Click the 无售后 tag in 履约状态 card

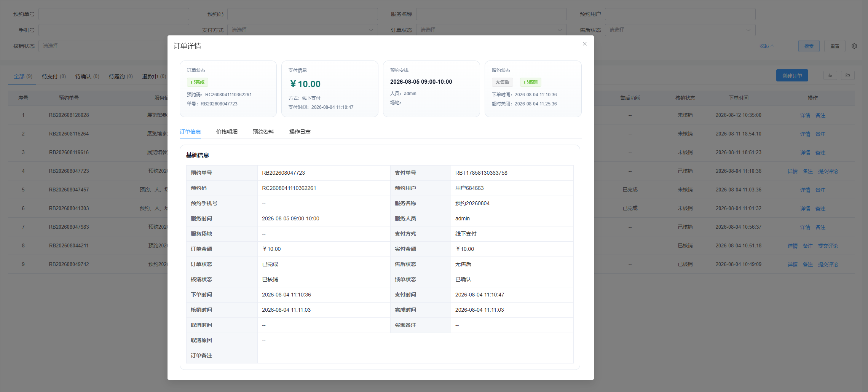(502, 82)
